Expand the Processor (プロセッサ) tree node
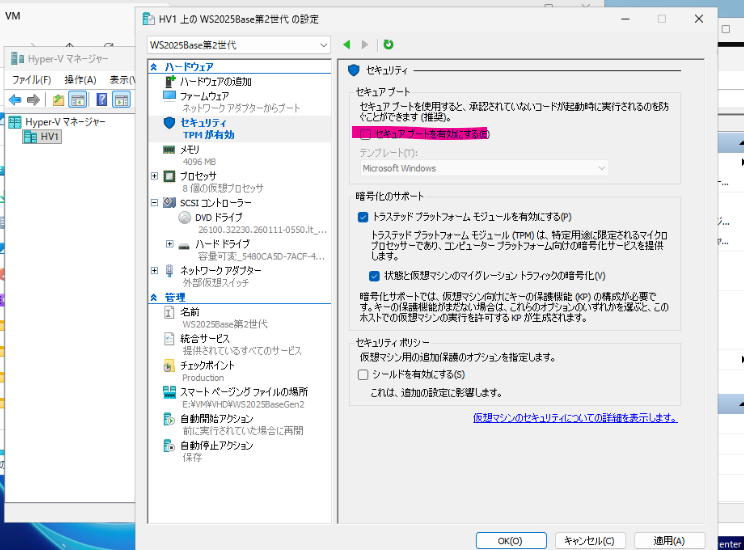Image resolution: width=744 pixels, height=550 pixels. [x=154, y=176]
